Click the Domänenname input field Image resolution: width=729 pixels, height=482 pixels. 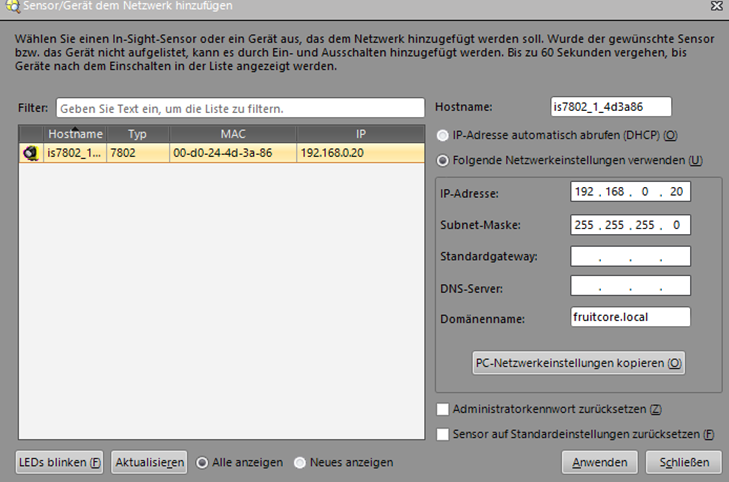click(630, 317)
